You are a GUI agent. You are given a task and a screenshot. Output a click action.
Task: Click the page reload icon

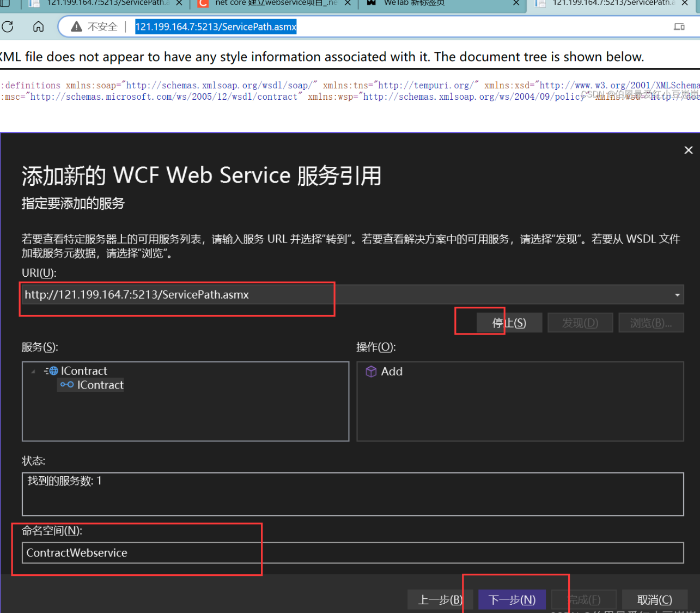8,26
